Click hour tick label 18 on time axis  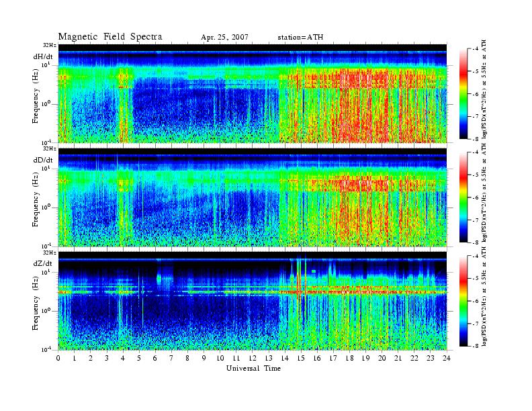(349, 358)
